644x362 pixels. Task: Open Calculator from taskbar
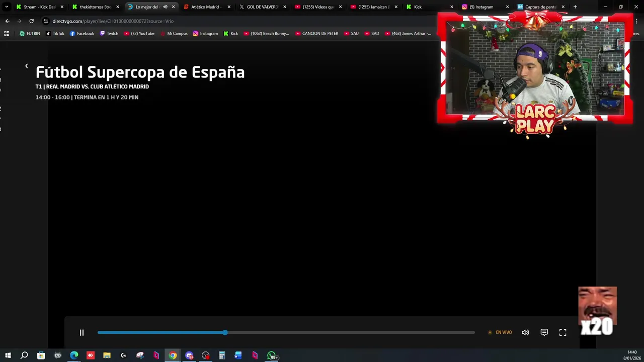[x=222, y=355]
